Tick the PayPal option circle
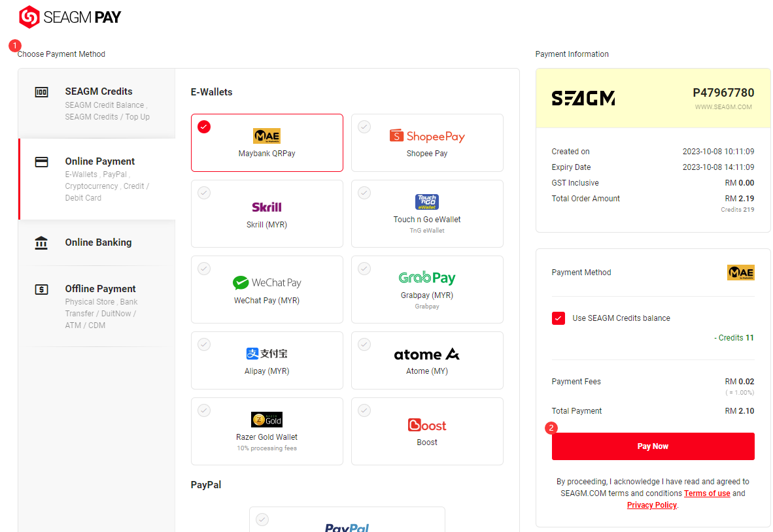Viewport: 773px width, 532px height. [x=262, y=520]
